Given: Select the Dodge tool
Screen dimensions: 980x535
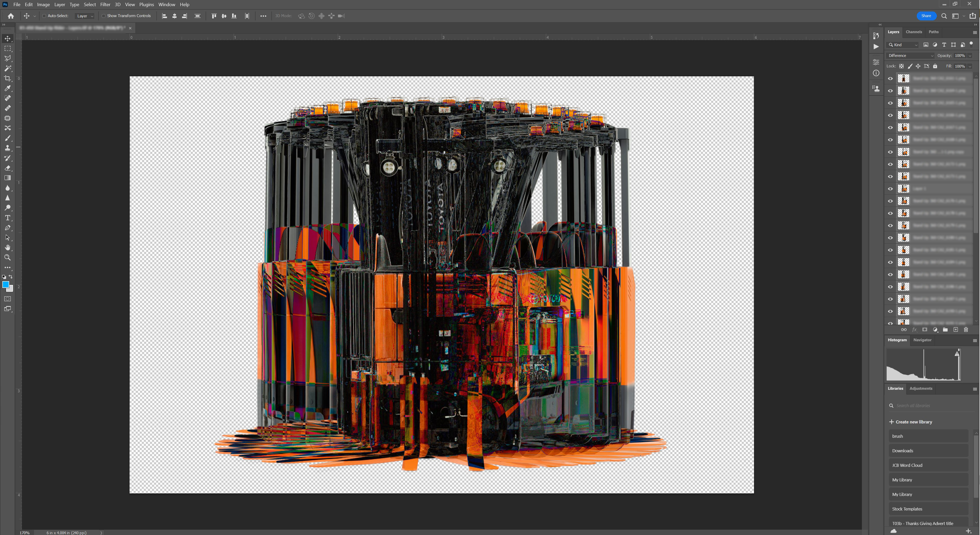Looking at the screenshot, I should click(8, 208).
